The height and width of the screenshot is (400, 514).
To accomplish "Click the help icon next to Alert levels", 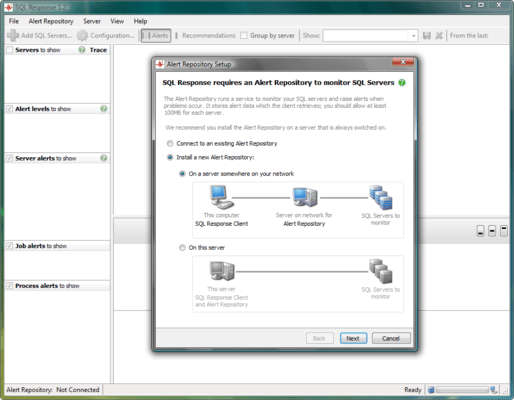I will (x=104, y=109).
